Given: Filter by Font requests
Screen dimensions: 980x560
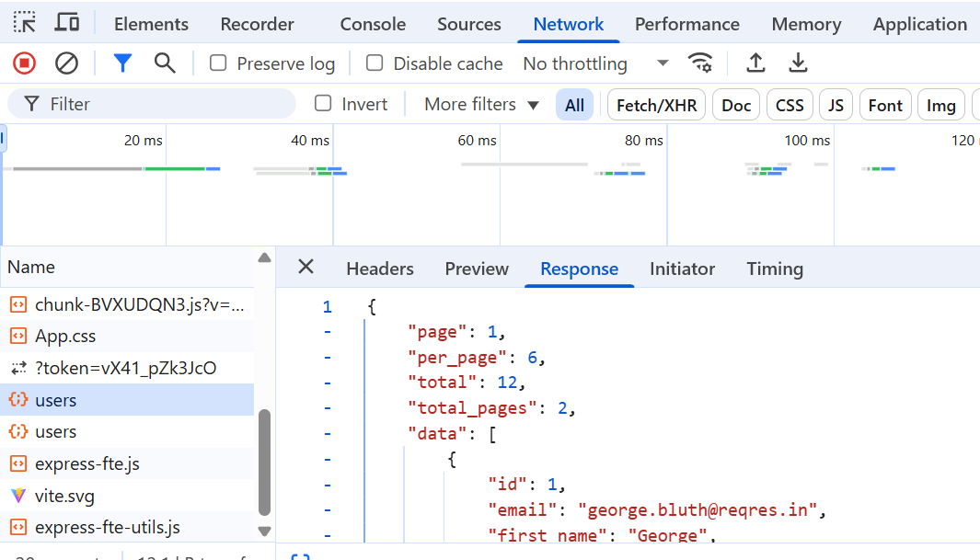Looking at the screenshot, I should (885, 105).
